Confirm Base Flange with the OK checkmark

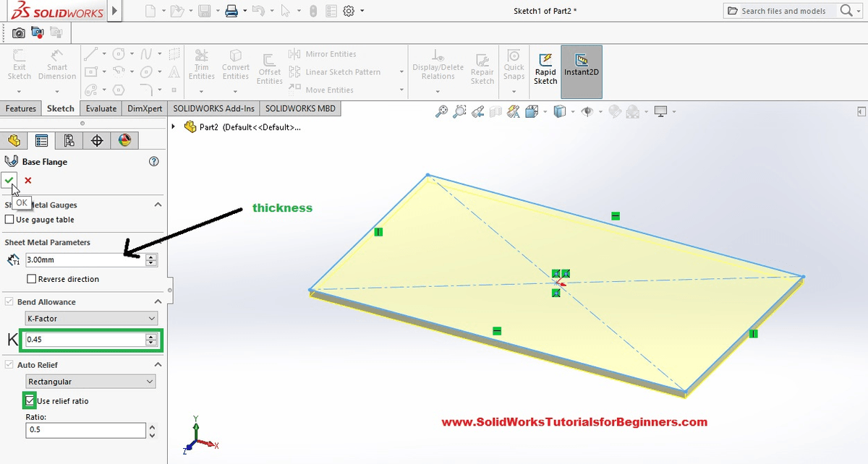[x=10, y=180]
